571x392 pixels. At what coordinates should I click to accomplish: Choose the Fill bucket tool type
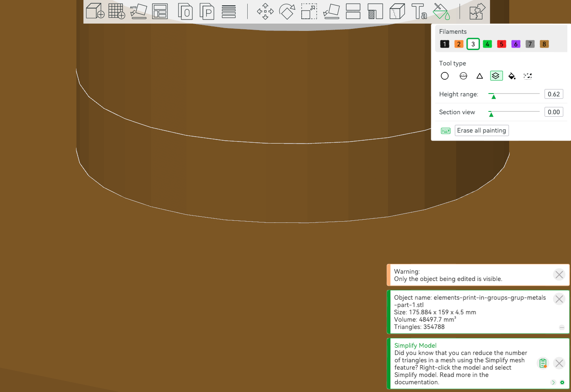pos(512,76)
